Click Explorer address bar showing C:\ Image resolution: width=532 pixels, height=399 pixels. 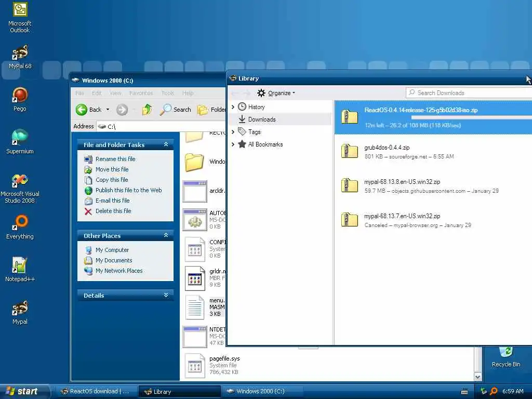[161, 127]
